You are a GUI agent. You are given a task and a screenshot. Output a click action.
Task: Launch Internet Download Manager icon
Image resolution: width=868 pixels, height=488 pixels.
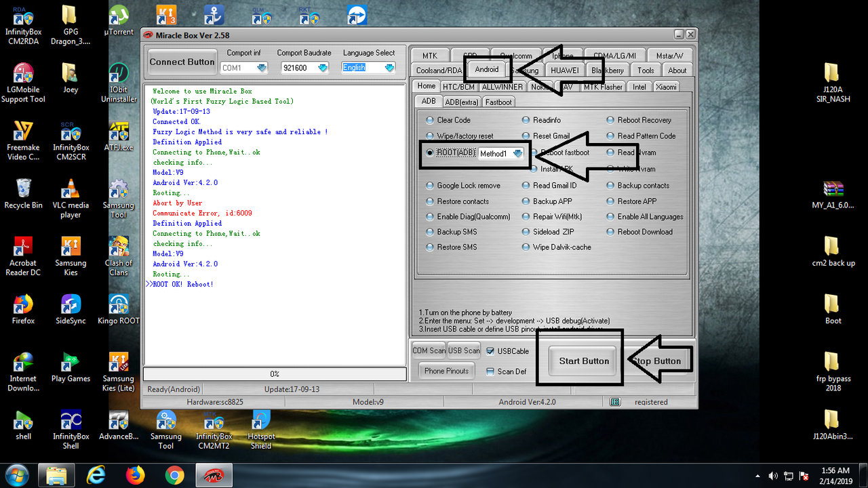click(x=23, y=372)
